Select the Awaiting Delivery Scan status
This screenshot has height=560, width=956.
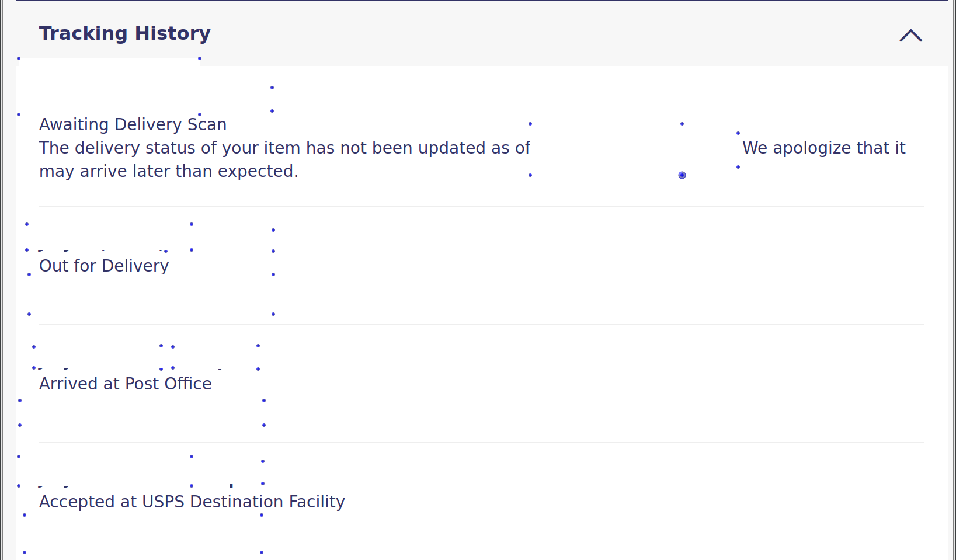133,124
